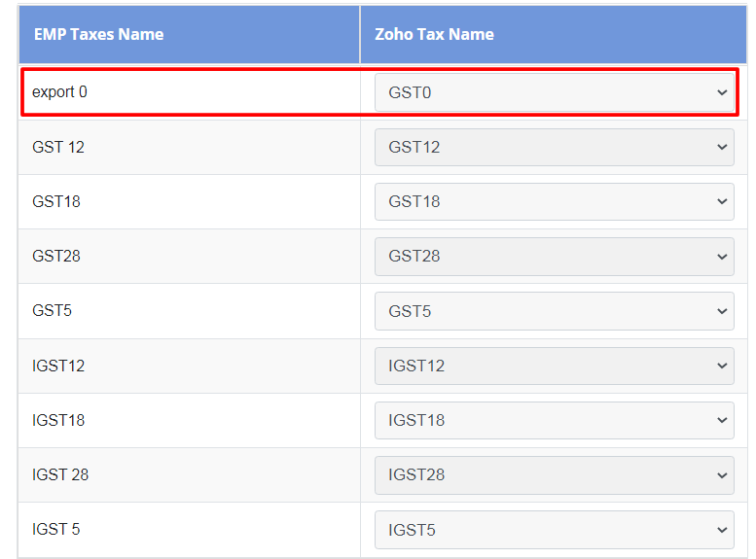The width and height of the screenshot is (756, 559).
Task: Open the GST18 Zoho tax selector
Action: (554, 201)
